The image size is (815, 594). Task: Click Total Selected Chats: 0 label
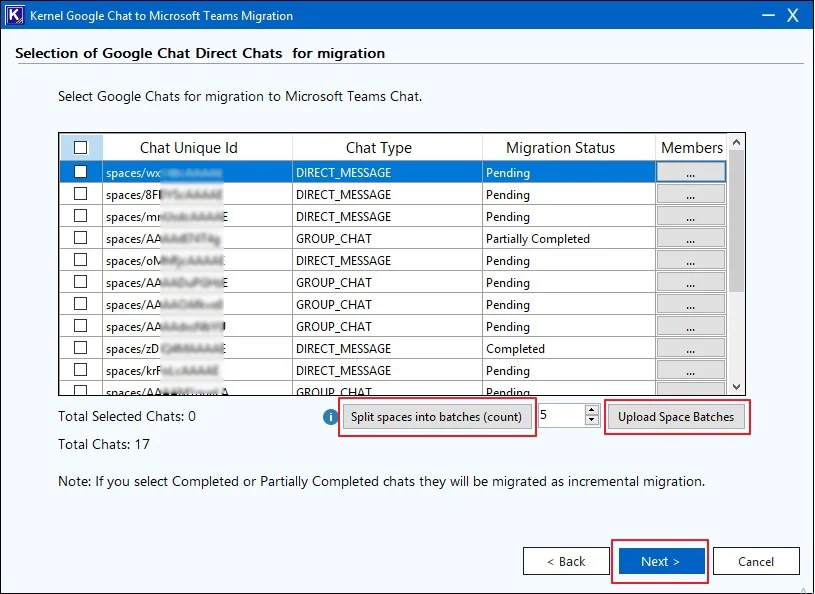tap(127, 416)
